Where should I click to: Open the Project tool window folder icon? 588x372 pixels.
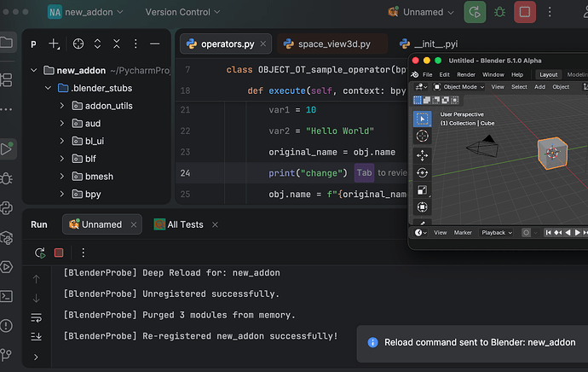6,42
